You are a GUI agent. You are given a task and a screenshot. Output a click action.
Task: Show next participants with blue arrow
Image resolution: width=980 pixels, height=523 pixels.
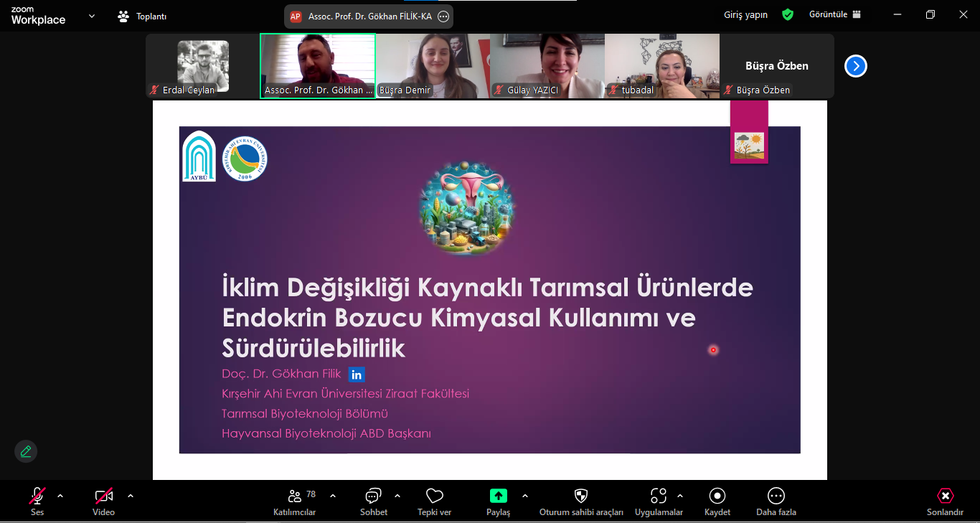click(x=855, y=66)
